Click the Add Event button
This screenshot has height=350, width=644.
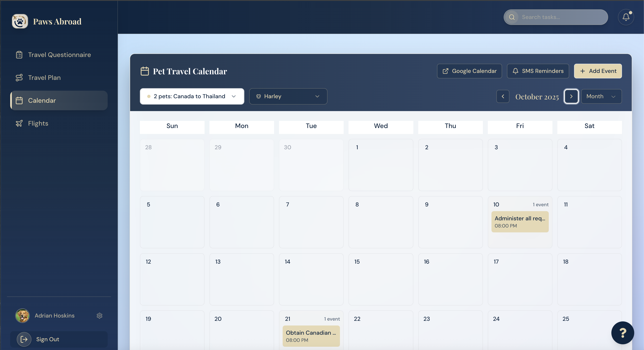(x=598, y=71)
